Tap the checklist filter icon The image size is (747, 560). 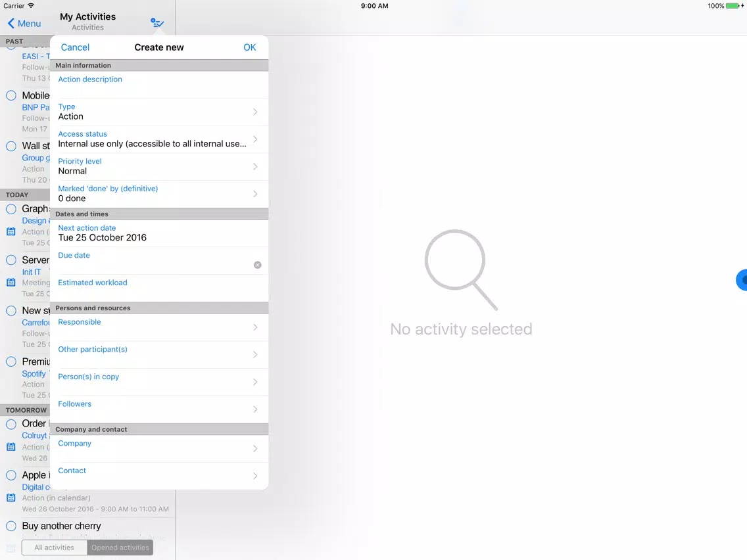click(157, 23)
